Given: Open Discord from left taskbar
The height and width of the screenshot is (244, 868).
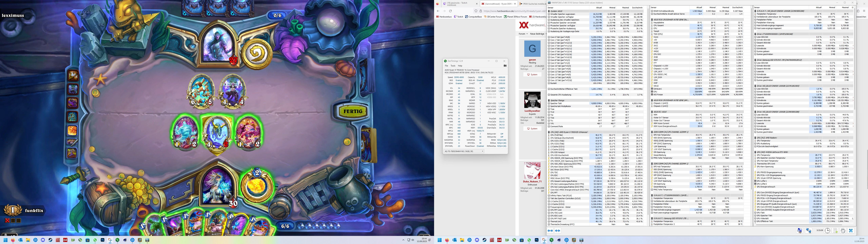Looking at the screenshot, I should pyautogui.click(x=43, y=240).
